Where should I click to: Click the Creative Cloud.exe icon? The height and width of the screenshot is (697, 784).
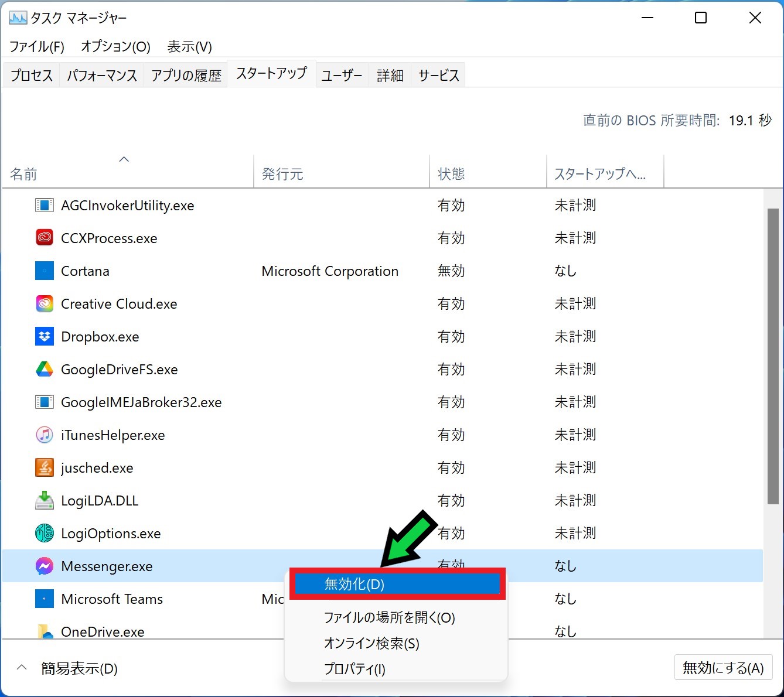click(x=45, y=304)
